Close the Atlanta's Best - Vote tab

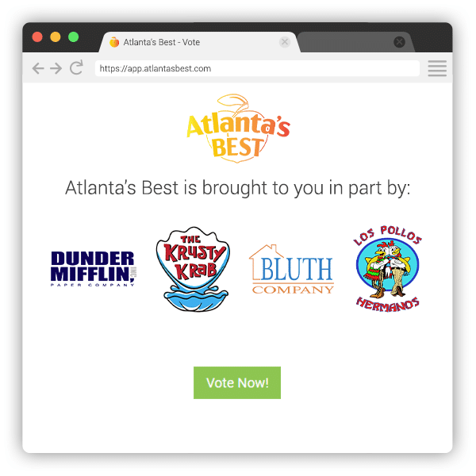285,42
